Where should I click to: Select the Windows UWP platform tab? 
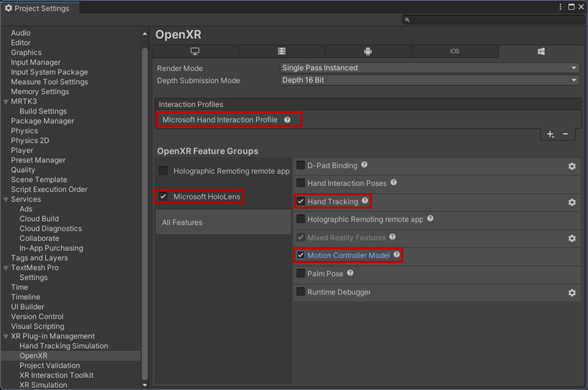tap(541, 51)
